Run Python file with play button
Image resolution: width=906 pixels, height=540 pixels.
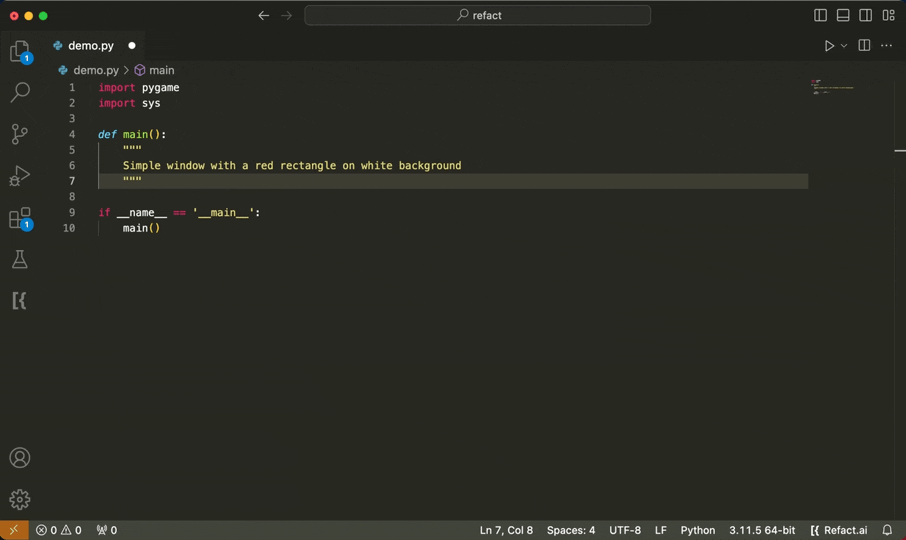829,46
